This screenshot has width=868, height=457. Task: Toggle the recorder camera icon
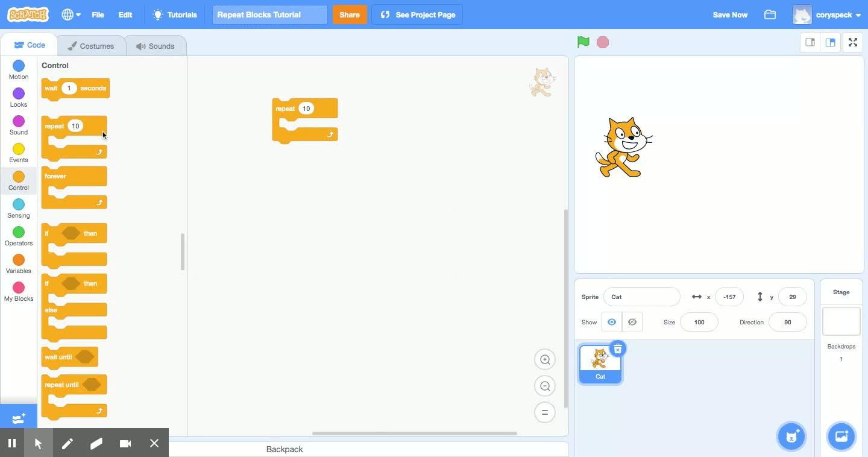pos(125,444)
